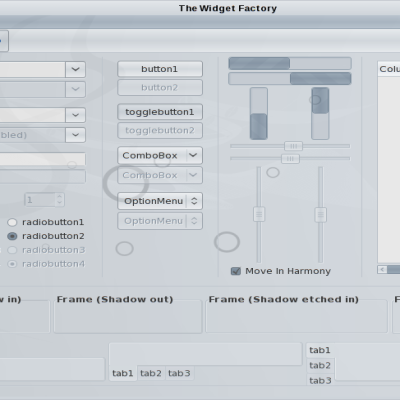Click the button1 push button
This screenshot has width=400, height=400.
(160, 69)
